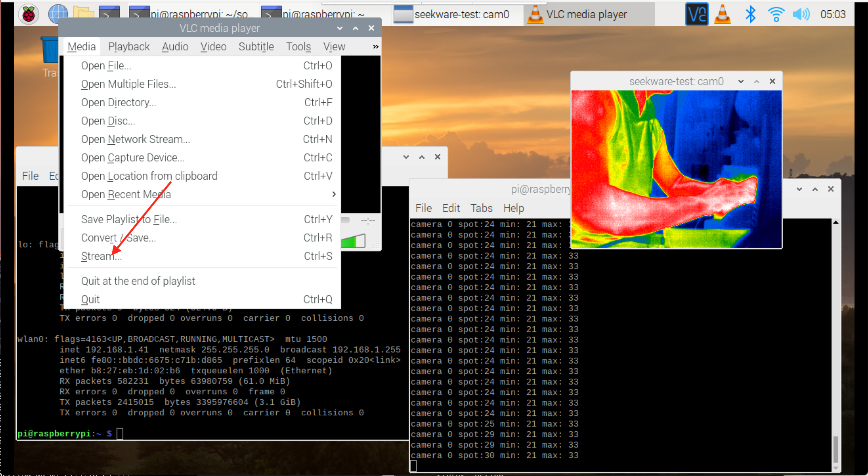The width and height of the screenshot is (868, 476).
Task: Open the volume control in the tray
Action: point(801,14)
